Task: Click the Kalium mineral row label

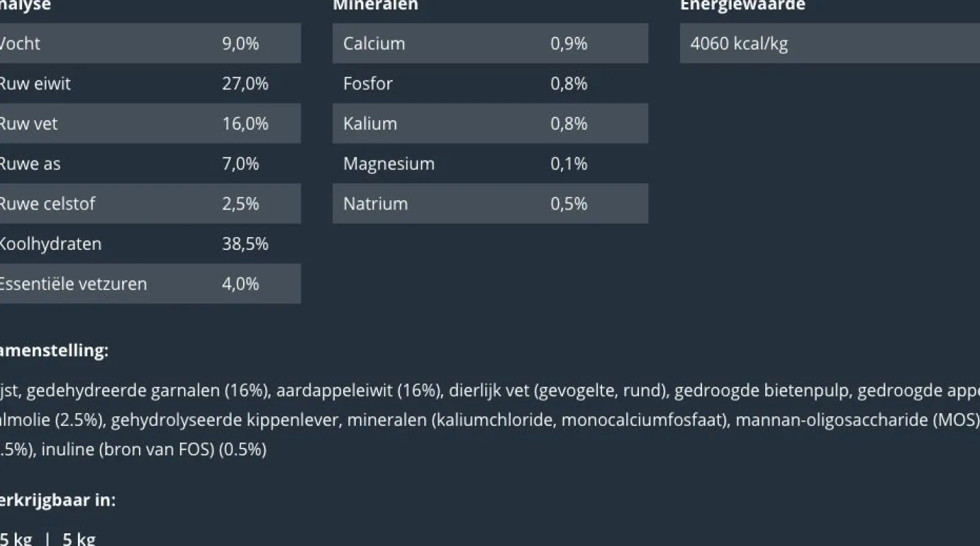Action: pyautogui.click(x=370, y=124)
